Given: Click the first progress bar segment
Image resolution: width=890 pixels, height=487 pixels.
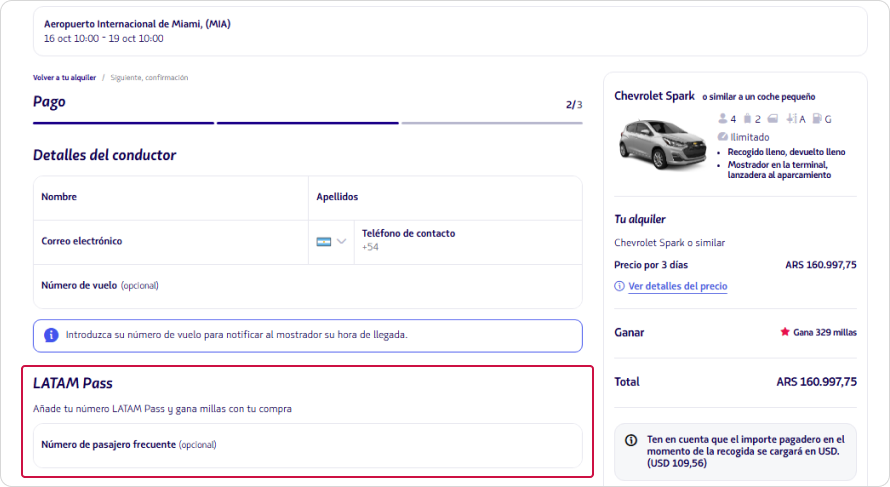Looking at the screenshot, I should click(123, 123).
